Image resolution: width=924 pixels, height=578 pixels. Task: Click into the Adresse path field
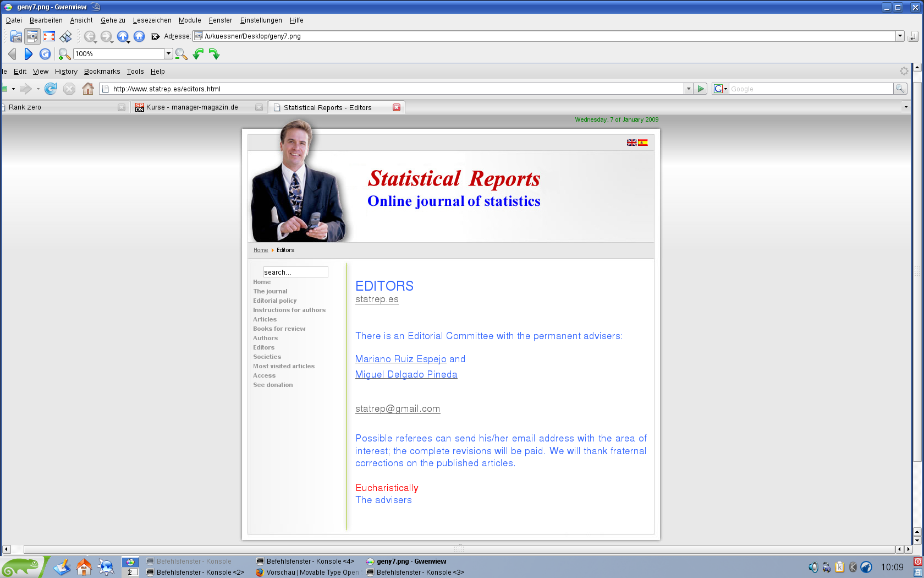coord(544,36)
